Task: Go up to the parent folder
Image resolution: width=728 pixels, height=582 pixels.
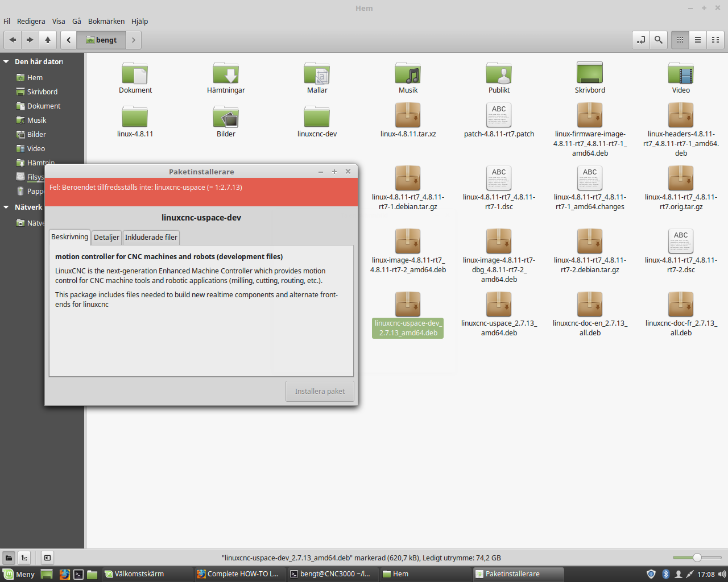Action: point(48,40)
